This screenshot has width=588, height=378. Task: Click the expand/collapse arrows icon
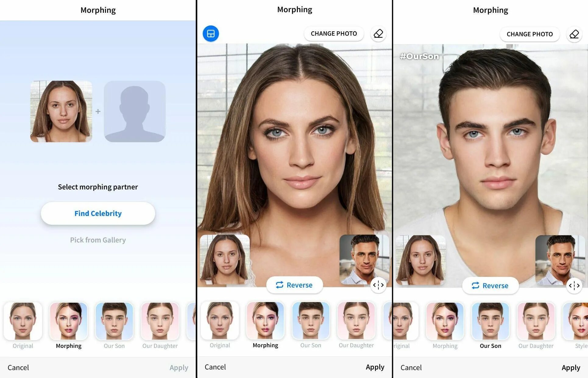coord(378,284)
